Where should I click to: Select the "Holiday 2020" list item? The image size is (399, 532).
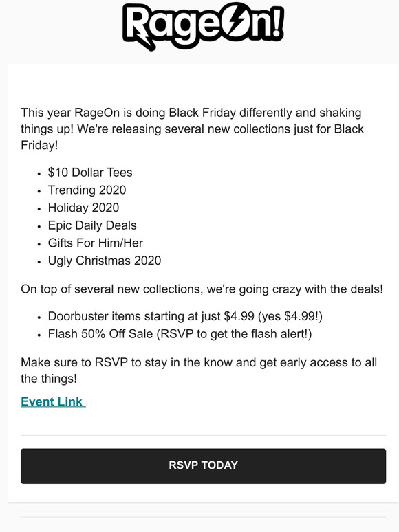[83, 208]
